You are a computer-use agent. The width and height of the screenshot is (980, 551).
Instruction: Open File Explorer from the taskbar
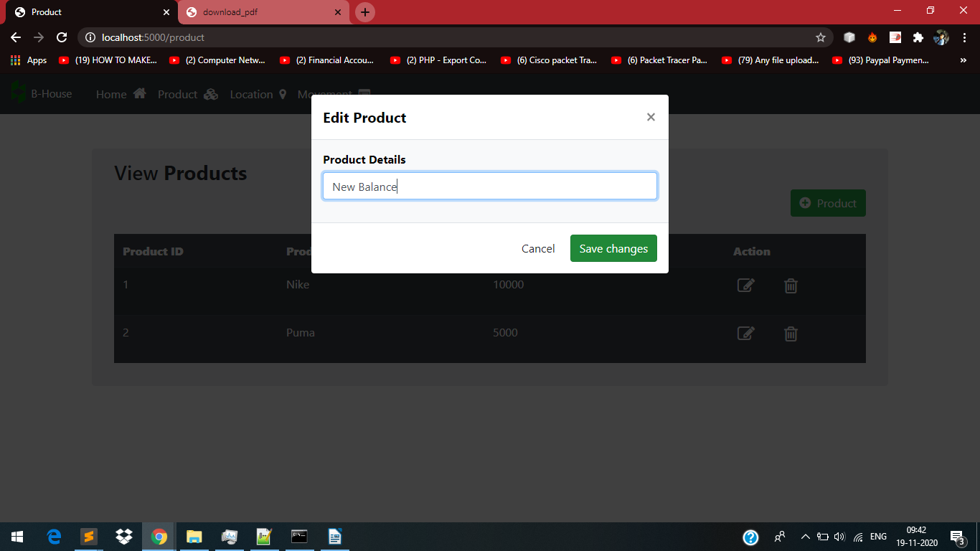[194, 537]
